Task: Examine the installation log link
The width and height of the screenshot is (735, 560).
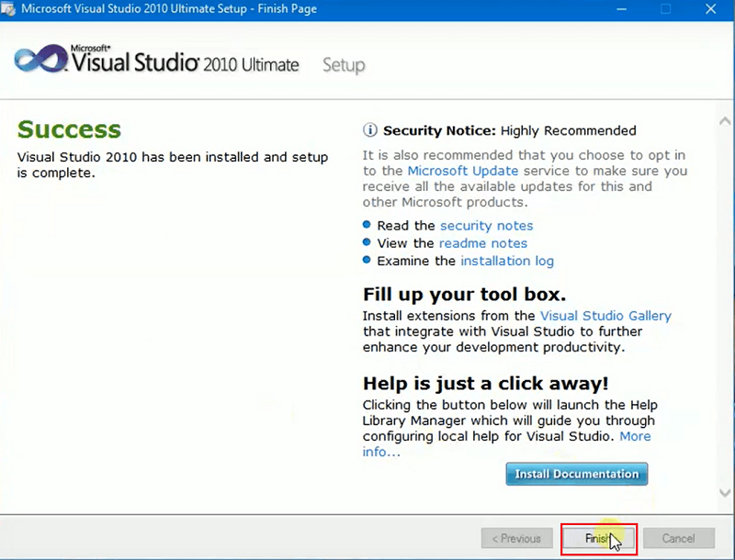Action: pos(507,261)
